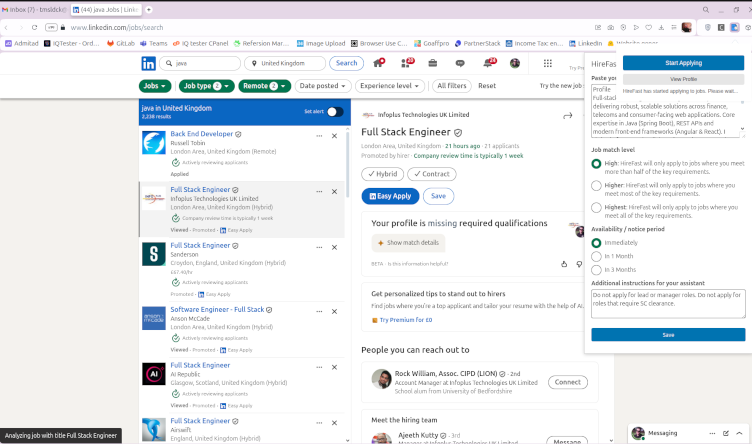Click the LinkedIn logo

(x=149, y=63)
